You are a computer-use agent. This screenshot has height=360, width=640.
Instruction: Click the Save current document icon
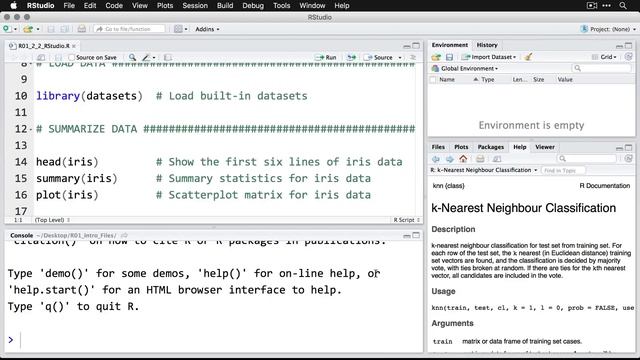pyautogui.click(x=51, y=29)
